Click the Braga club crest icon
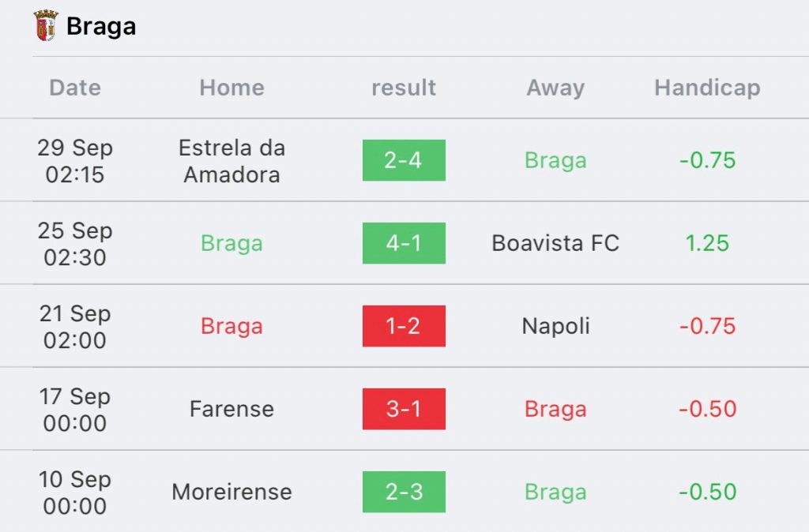This screenshot has width=809, height=532. 45,26
